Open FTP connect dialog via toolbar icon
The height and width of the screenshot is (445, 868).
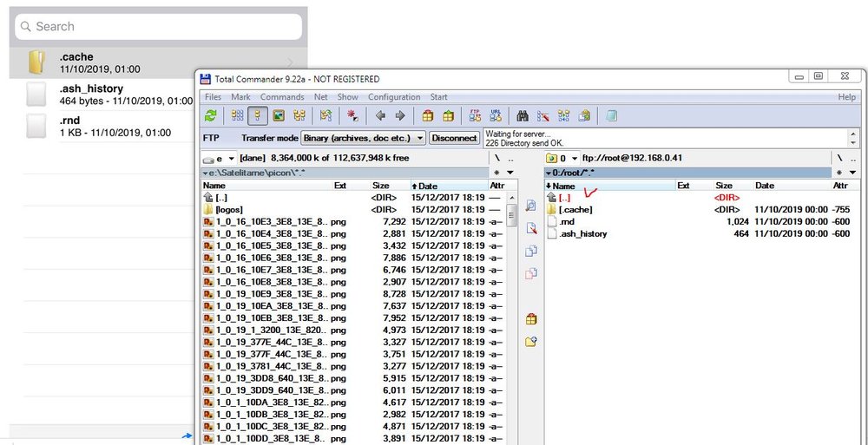(x=475, y=115)
